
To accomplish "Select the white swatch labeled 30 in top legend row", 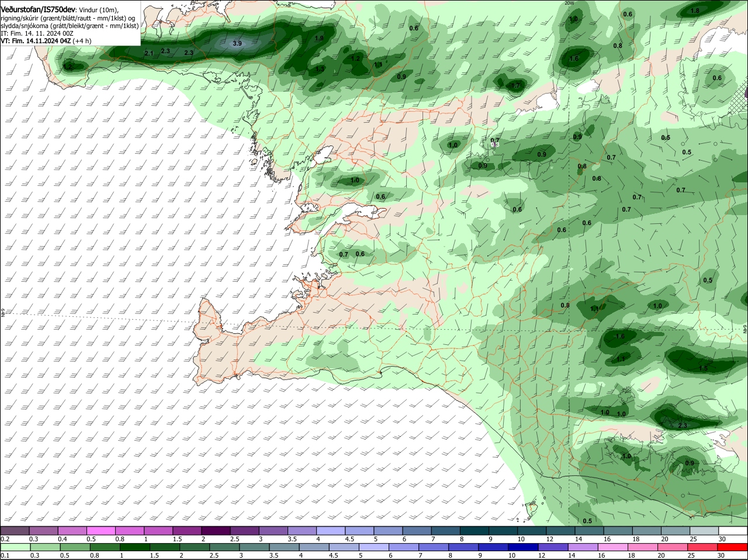I will tap(733, 531).
